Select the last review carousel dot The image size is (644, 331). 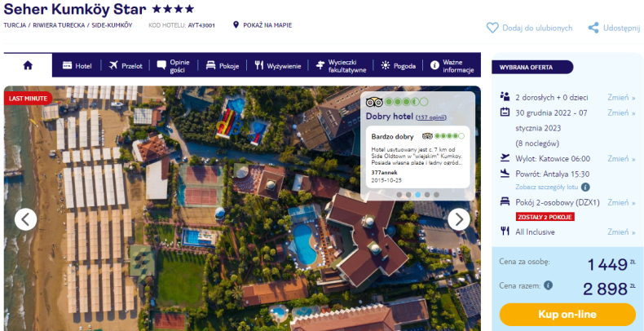point(436,195)
